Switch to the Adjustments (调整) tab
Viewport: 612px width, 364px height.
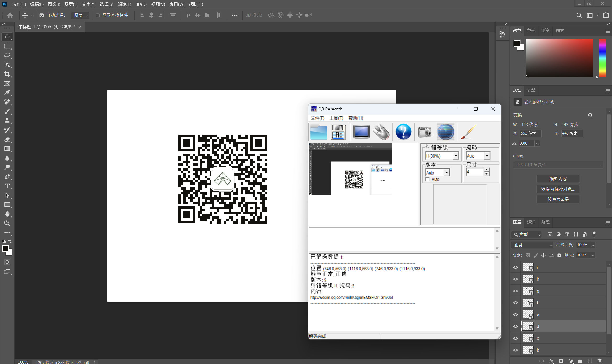(531, 90)
